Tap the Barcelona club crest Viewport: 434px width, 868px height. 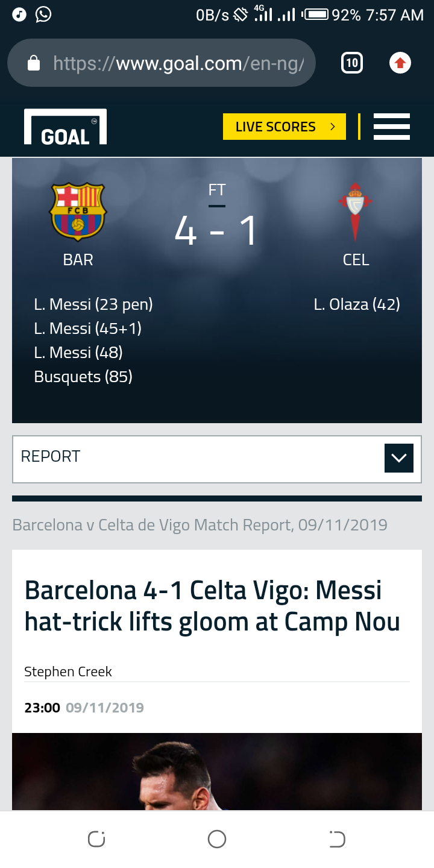[78, 212]
